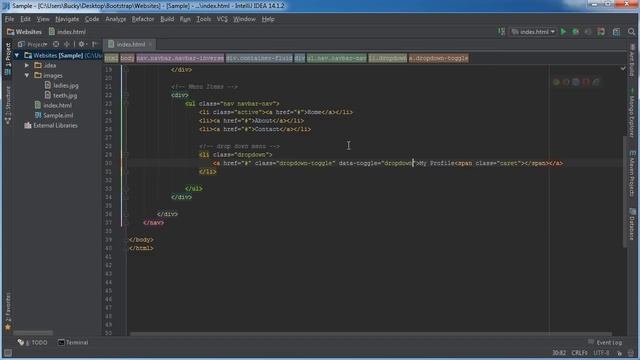Click the inspector icon in status bar
This screenshot has height=360, width=640.
(x=632, y=353)
